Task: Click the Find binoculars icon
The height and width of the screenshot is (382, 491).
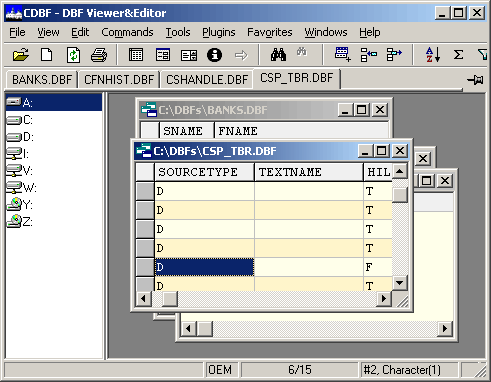Action: 278,55
